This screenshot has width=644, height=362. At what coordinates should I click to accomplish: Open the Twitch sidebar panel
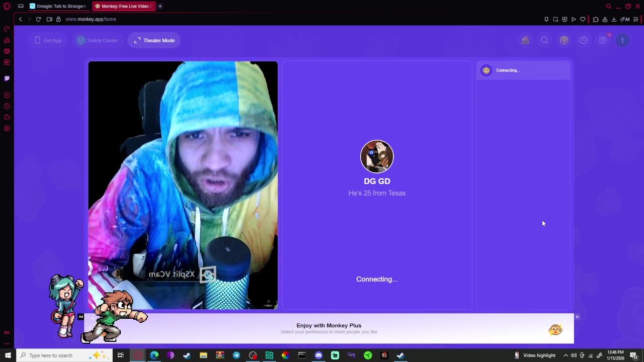coord(7,78)
